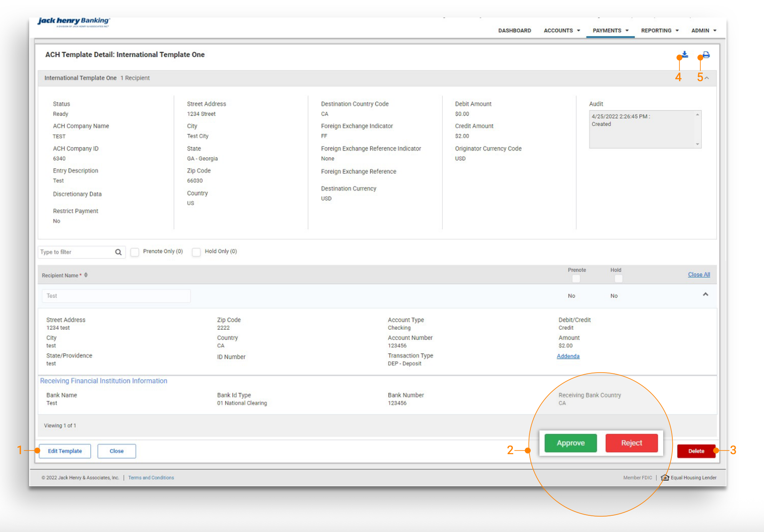Screen dimensions: 764x532
Task: Click the print icon
Action: point(706,55)
